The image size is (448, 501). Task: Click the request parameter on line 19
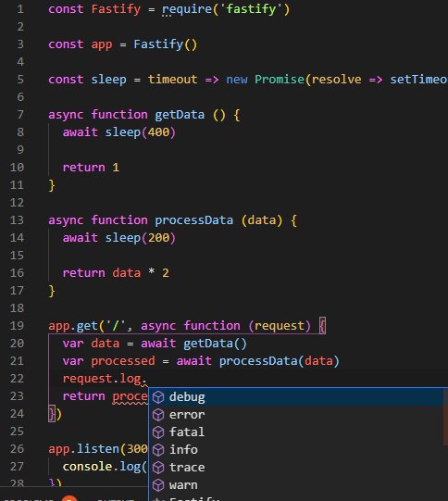click(x=280, y=326)
